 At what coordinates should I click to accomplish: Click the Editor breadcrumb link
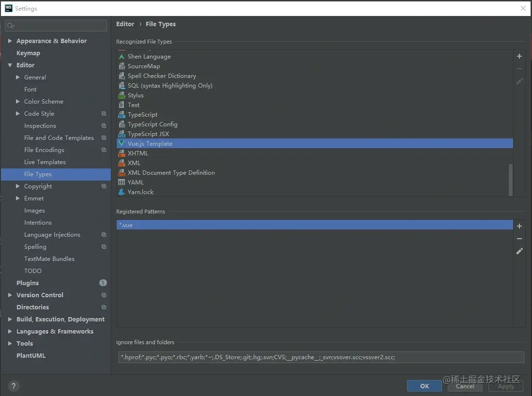click(125, 24)
